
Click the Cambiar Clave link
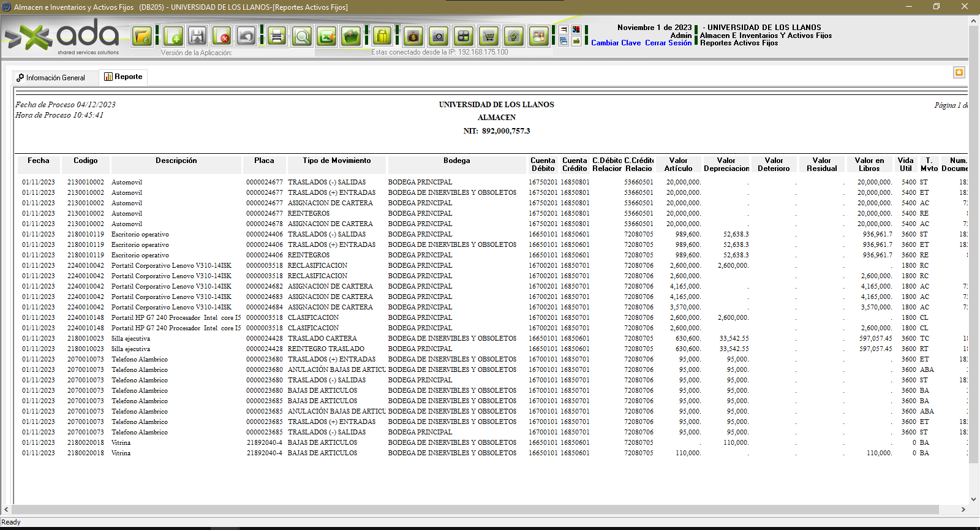[616, 43]
